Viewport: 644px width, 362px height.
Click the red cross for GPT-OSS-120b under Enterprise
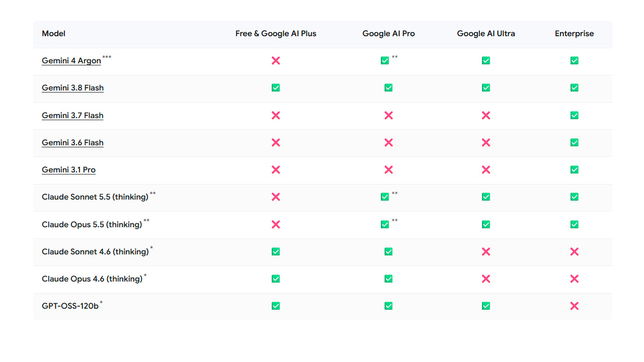point(575,306)
